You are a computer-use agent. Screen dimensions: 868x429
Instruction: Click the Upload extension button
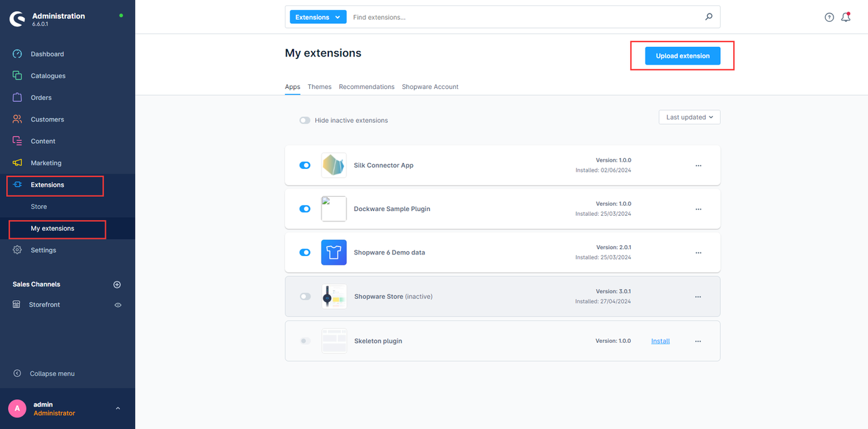pos(682,56)
